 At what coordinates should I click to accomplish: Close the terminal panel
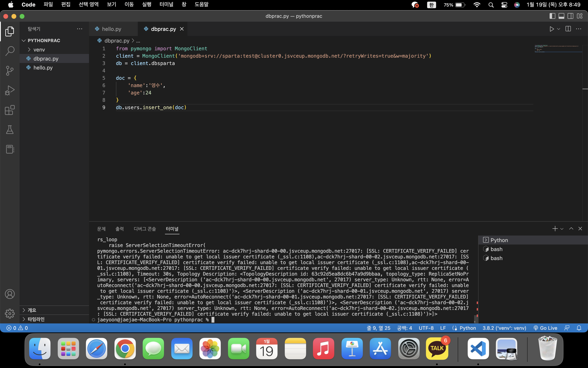(x=580, y=229)
